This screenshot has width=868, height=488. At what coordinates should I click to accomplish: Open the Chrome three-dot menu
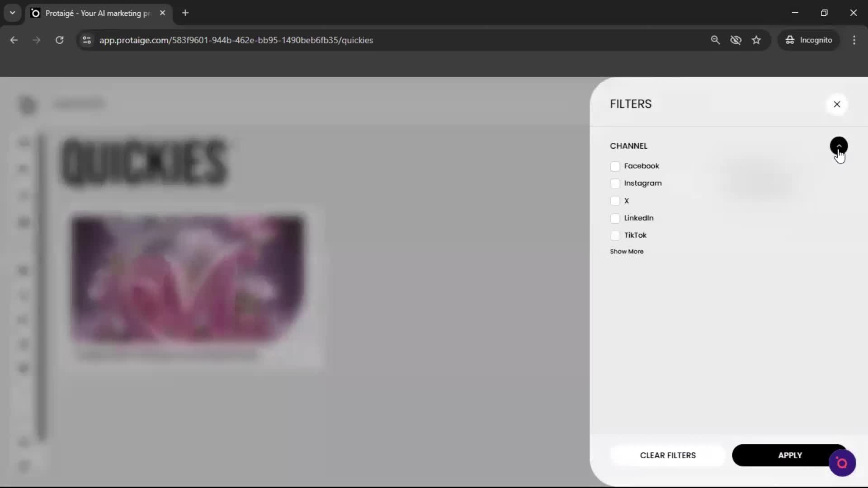[854, 40]
